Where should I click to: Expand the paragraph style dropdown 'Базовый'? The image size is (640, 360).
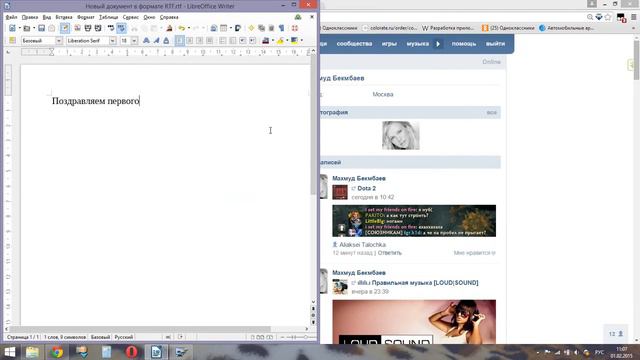(59, 41)
